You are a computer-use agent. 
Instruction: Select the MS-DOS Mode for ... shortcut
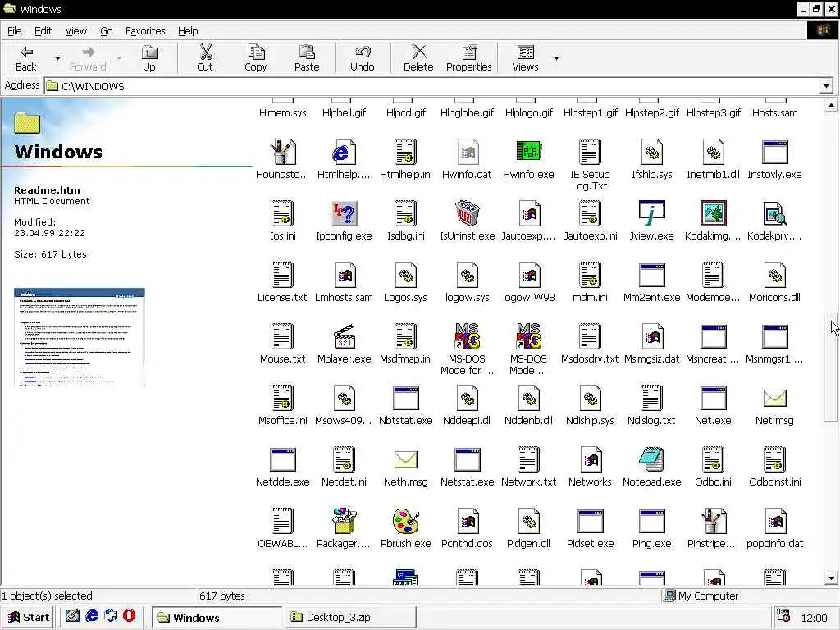467,336
